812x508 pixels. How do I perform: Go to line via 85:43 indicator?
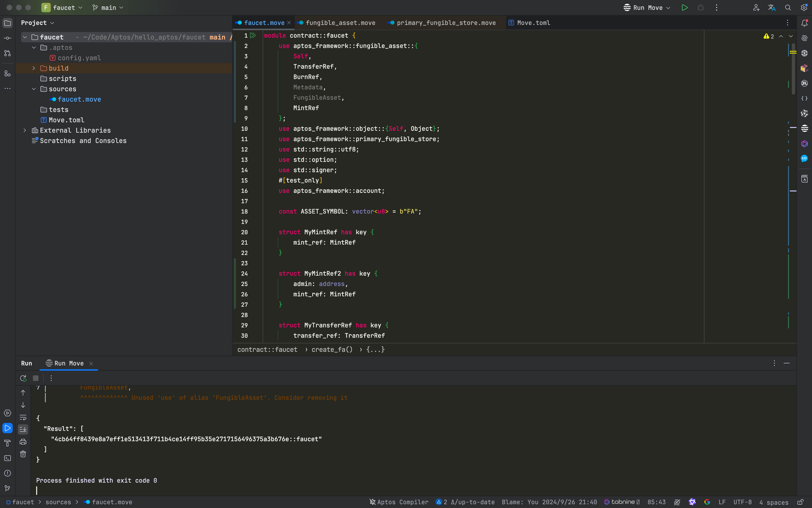[x=656, y=502]
